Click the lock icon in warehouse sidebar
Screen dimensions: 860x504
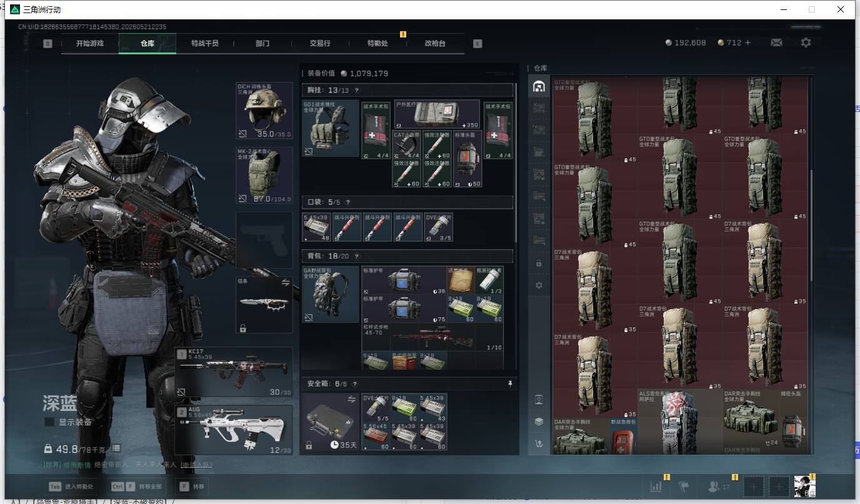539,264
